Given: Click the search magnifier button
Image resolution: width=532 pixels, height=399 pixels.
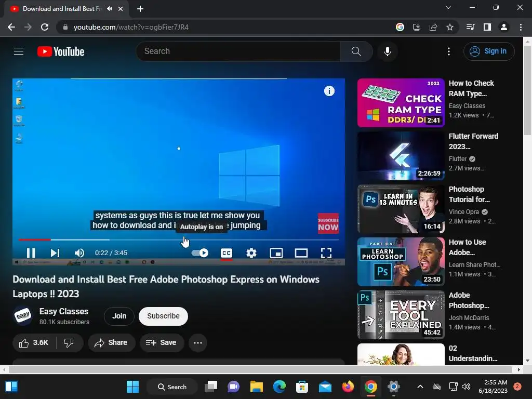Looking at the screenshot, I should 356,51.
